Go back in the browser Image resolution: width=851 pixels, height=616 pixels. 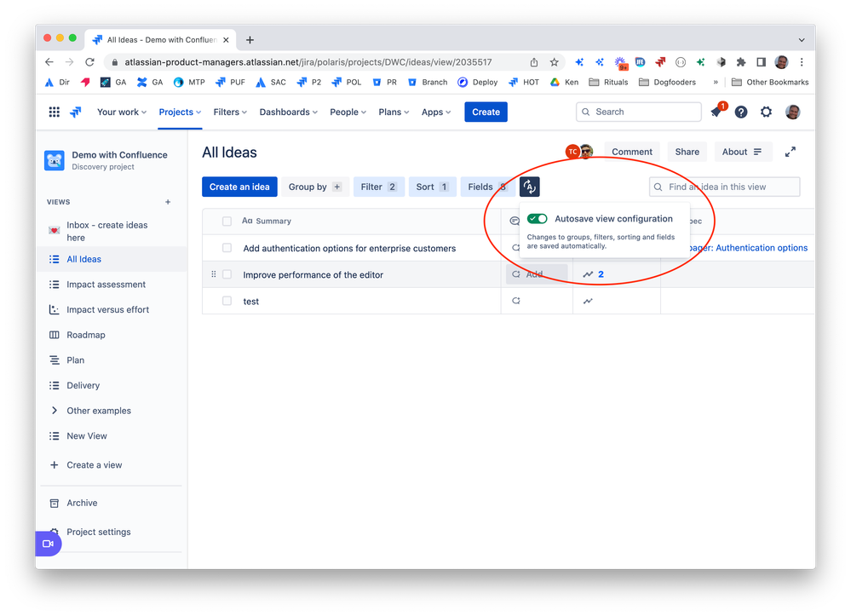[x=49, y=62]
